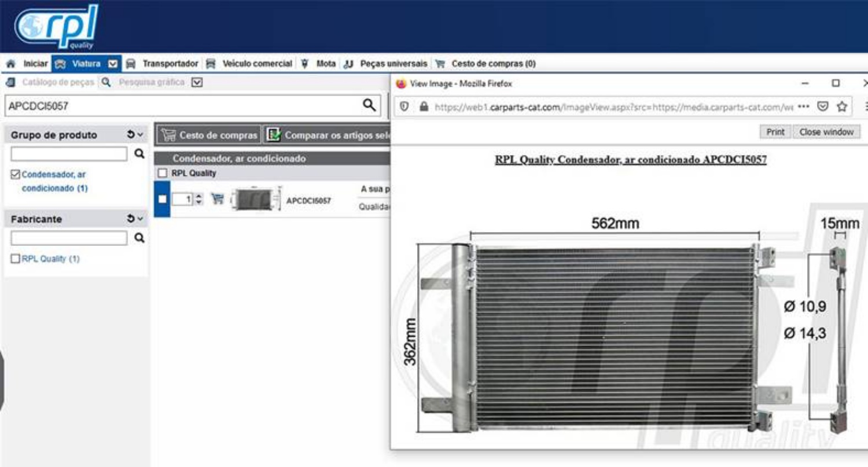Click the RPL quality logo
868x467 pixels.
pyautogui.click(x=56, y=27)
